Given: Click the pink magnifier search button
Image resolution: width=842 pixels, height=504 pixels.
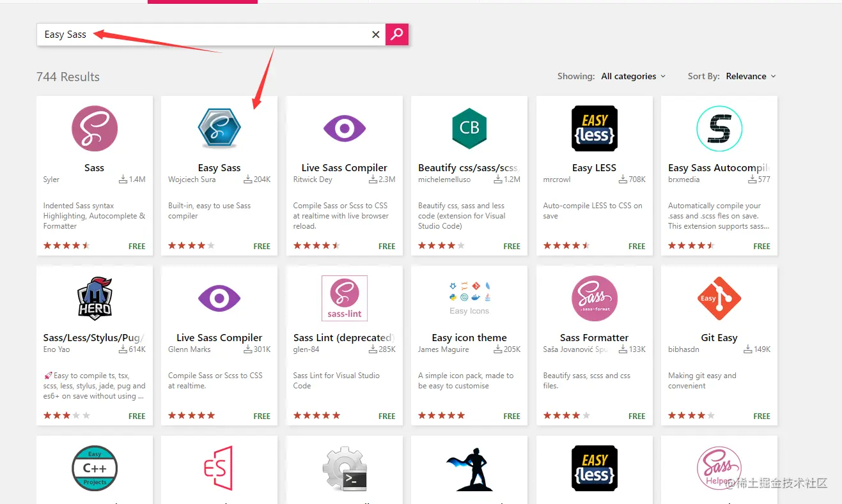Looking at the screenshot, I should tap(397, 34).
